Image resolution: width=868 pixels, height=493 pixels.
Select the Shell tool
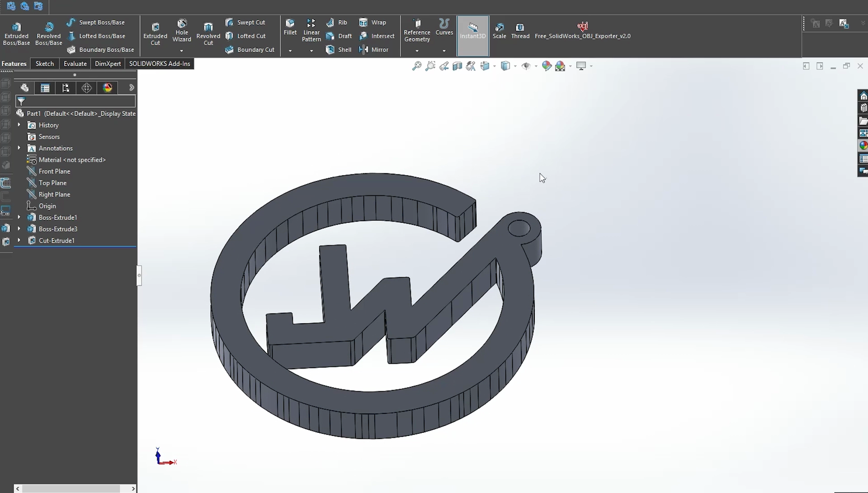point(339,49)
